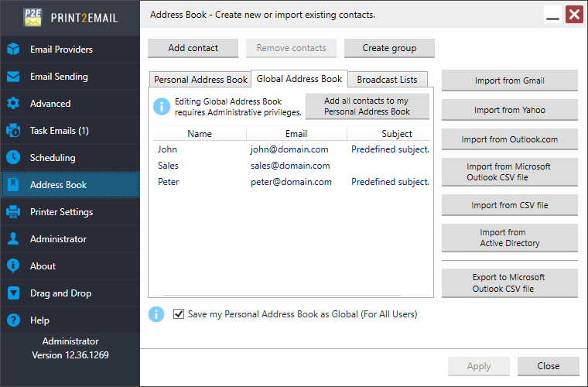Click the Task Emails sidebar icon
This screenshot has width=588, height=387.
[x=13, y=131]
